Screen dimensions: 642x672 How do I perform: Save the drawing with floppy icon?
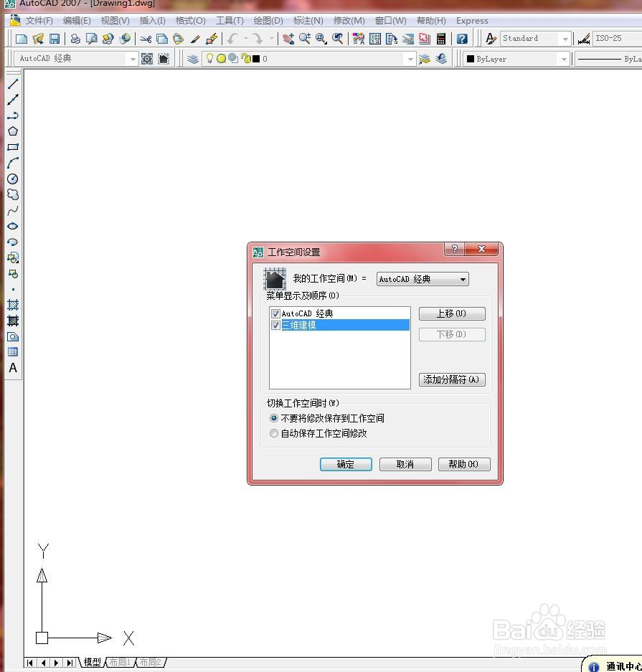click(55, 39)
